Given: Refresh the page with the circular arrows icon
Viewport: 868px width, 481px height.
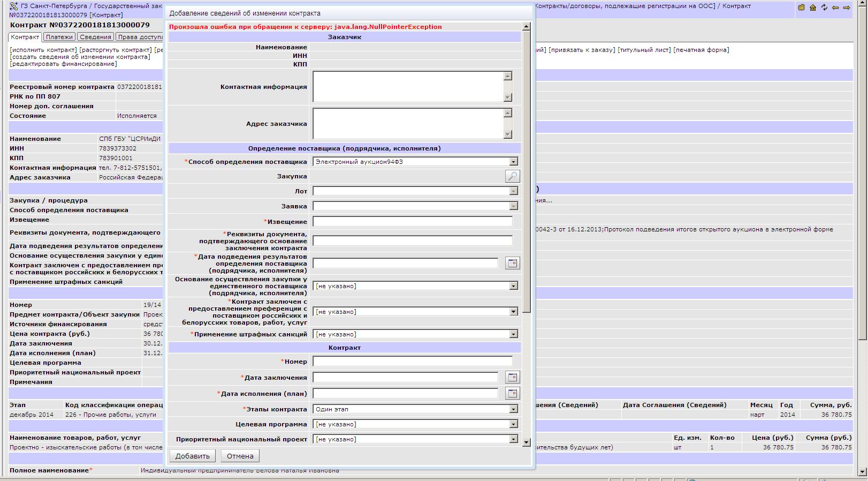Looking at the screenshot, I should [x=824, y=7].
